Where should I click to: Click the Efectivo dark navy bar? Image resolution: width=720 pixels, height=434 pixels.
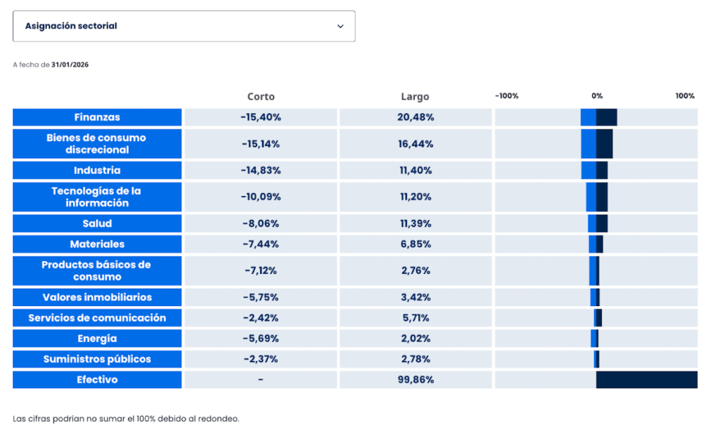tap(646, 380)
